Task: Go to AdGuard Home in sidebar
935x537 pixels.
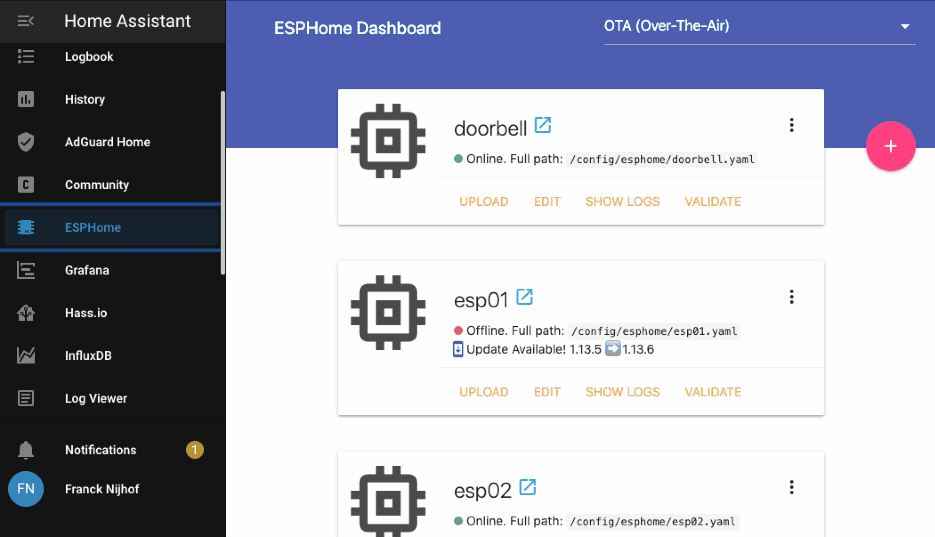Action: [x=107, y=142]
